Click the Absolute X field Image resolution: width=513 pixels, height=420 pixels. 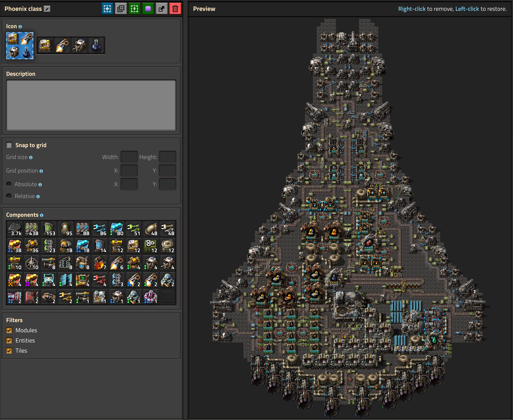tap(129, 184)
